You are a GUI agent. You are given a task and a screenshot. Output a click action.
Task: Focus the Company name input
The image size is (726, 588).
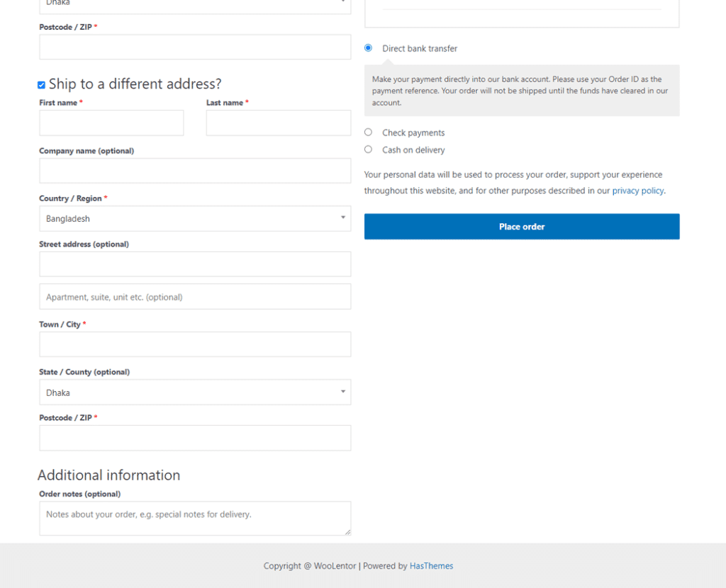[195, 171]
